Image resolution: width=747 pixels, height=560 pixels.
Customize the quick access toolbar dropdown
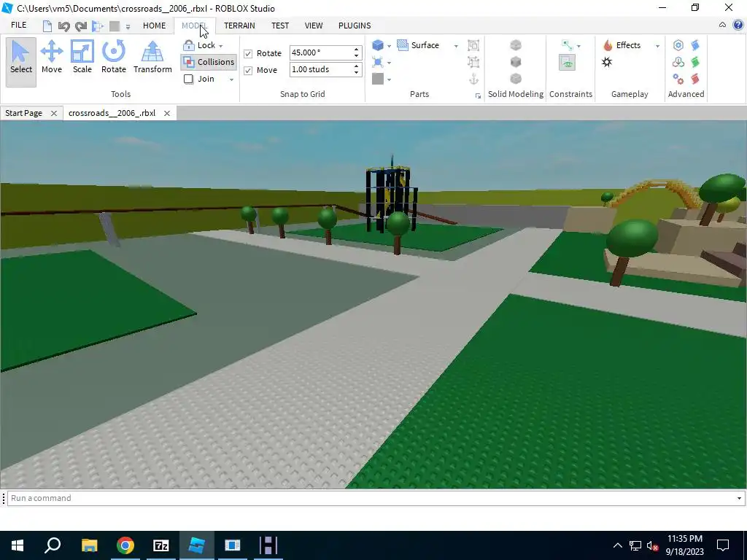128,27
